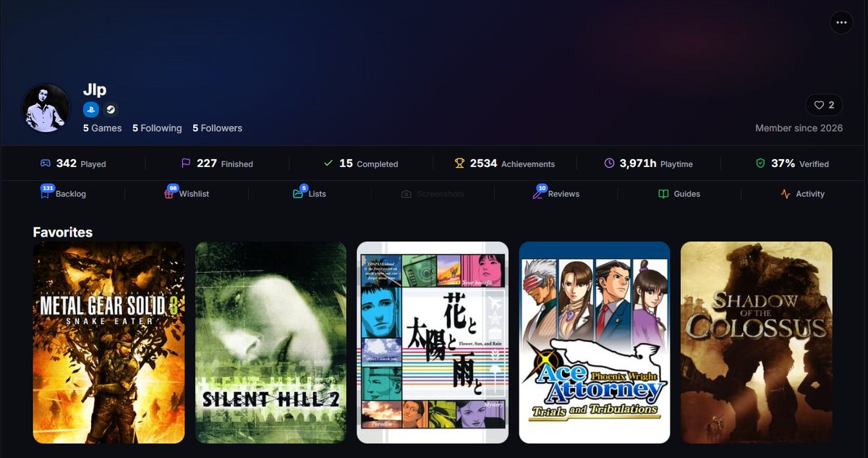Open the 227 Finished stat

click(217, 164)
